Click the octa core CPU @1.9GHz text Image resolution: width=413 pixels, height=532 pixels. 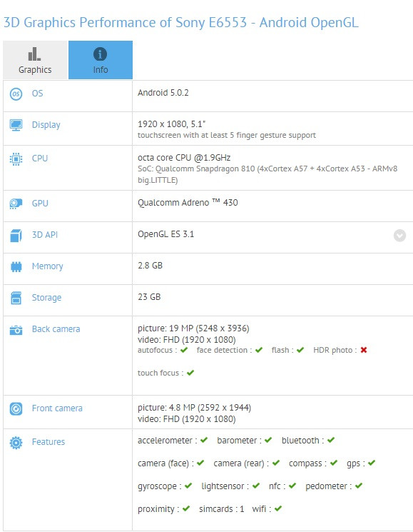coord(184,158)
